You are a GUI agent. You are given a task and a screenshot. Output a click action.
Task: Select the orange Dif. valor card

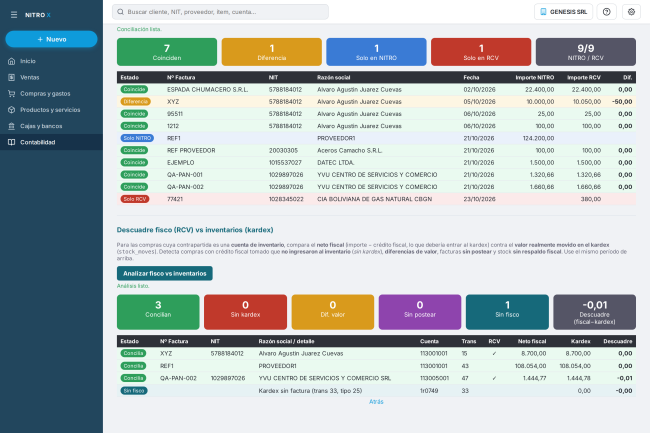click(x=333, y=312)
